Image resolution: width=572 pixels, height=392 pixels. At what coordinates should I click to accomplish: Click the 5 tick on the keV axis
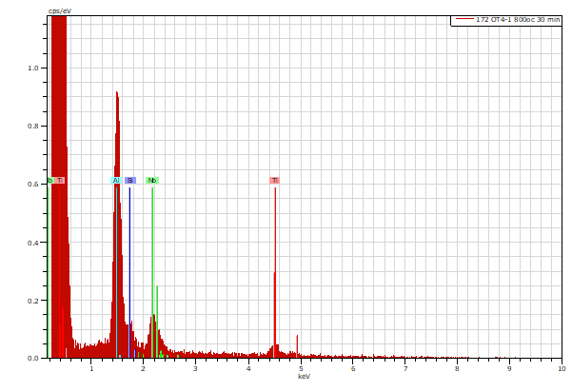point(301,368)
